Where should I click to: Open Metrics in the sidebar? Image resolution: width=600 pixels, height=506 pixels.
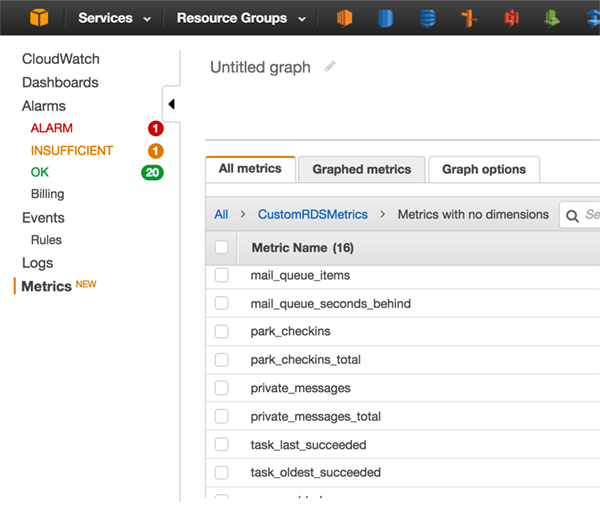tap(46, 286)
